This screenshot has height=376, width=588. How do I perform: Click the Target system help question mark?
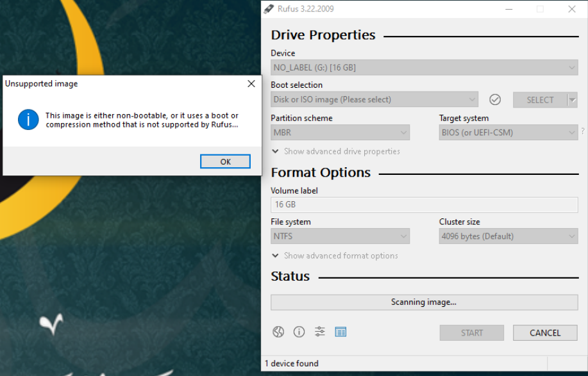583,131
